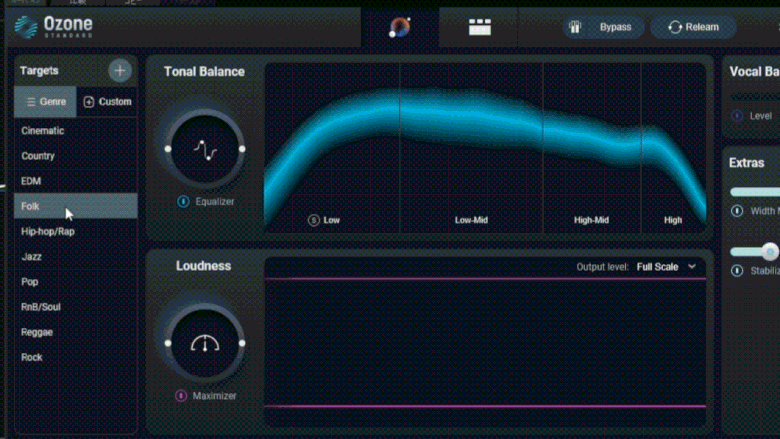Image resolution: width=780 pixels, height=439 pixels.
Task: Click the Loudness maximizer gauge knob
Action: click(x=205, y=343)
